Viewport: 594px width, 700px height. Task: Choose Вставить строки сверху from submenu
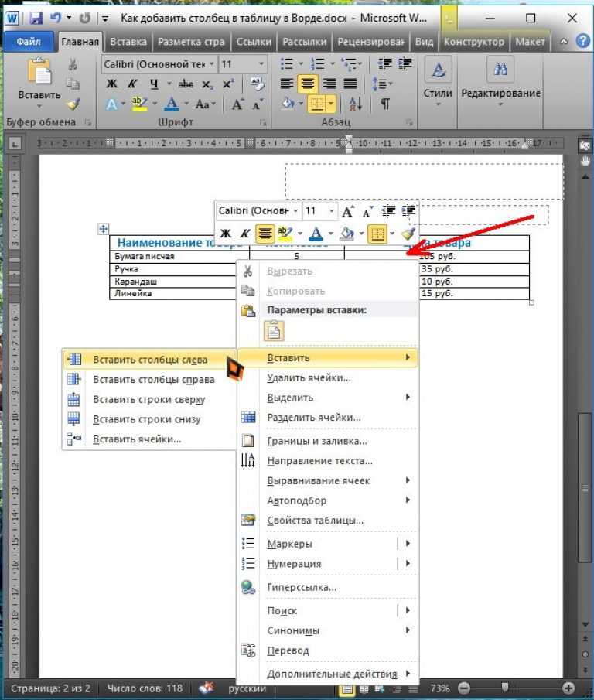[149, 400]
